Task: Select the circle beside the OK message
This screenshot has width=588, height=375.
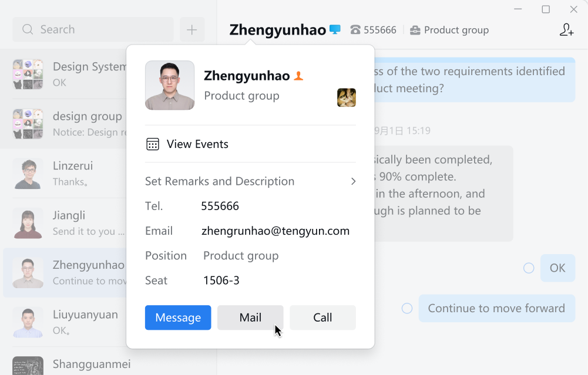Action: click(529, 268)
